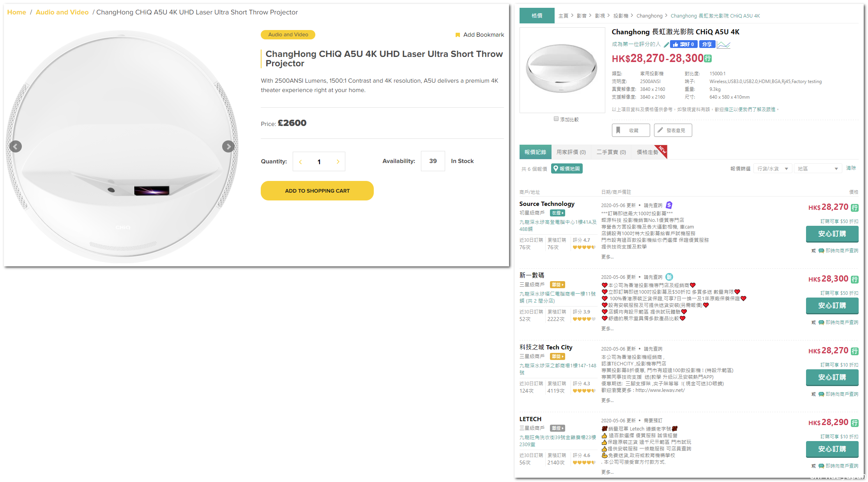Click the previous image arrow on projector photo

(x=16, y=147)
